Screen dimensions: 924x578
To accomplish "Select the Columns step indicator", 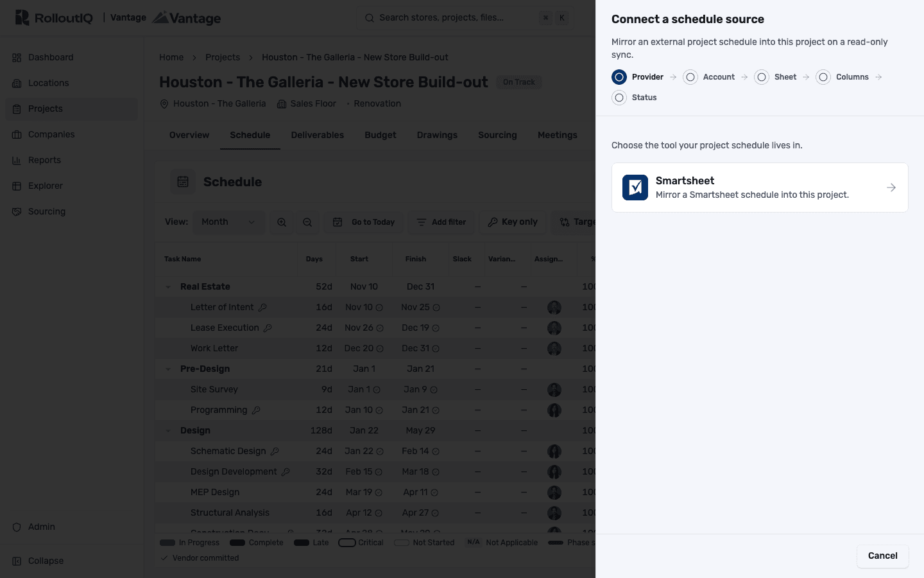I will [842, 77].
